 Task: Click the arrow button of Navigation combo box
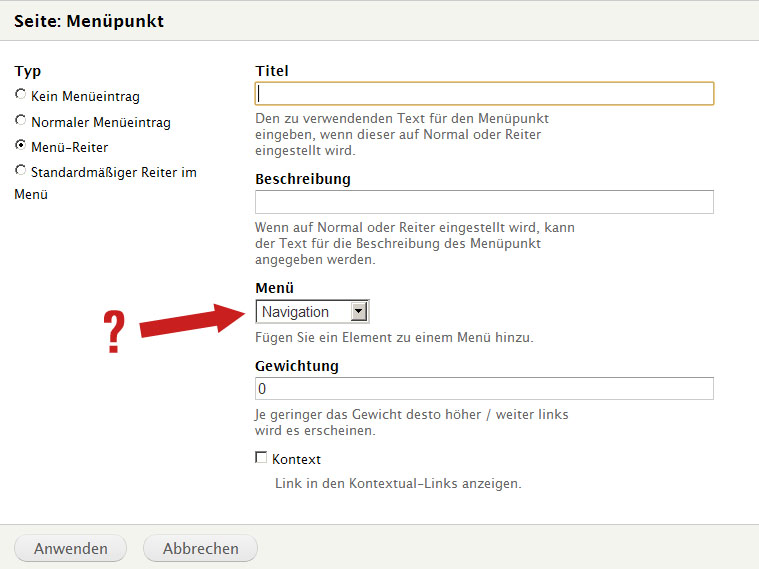(x=360, y=312)
